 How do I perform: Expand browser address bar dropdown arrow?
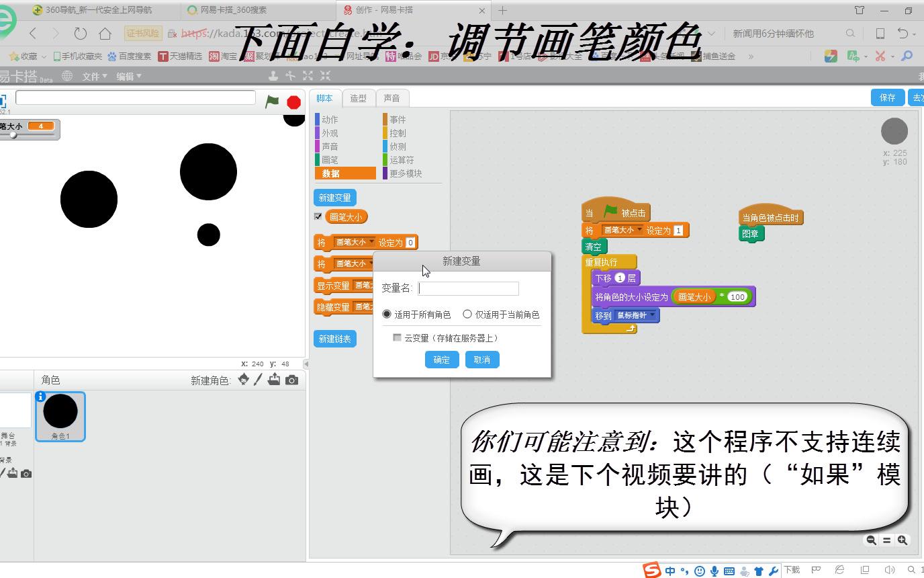pyautogui.click(x=711, y=33)
